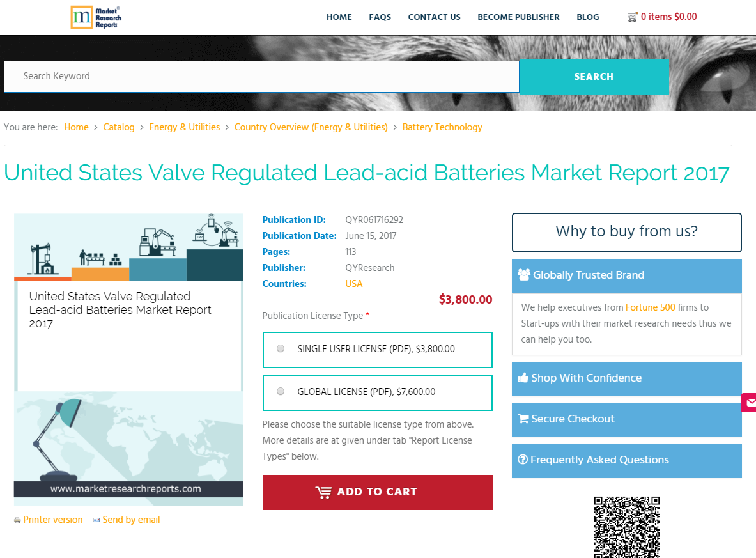
Task: Open the HOME menu item
Action: (x=339, y=17)
